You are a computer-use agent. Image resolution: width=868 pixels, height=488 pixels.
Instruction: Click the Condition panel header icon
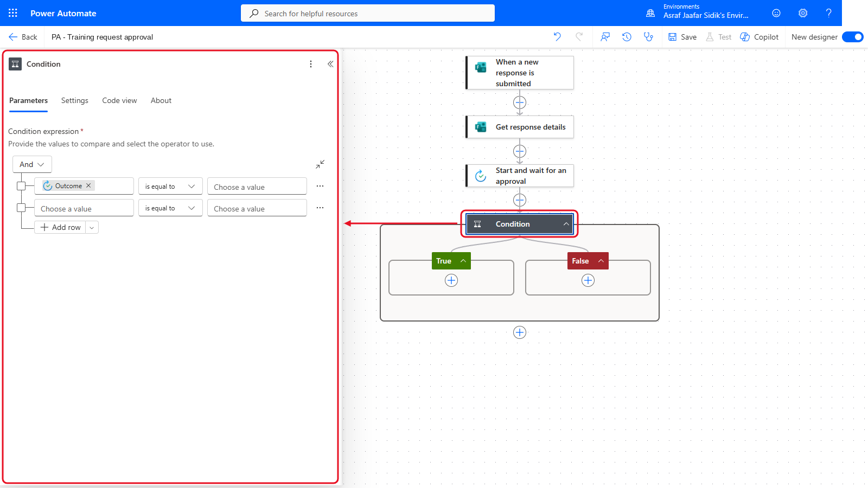tap(15, 64)
